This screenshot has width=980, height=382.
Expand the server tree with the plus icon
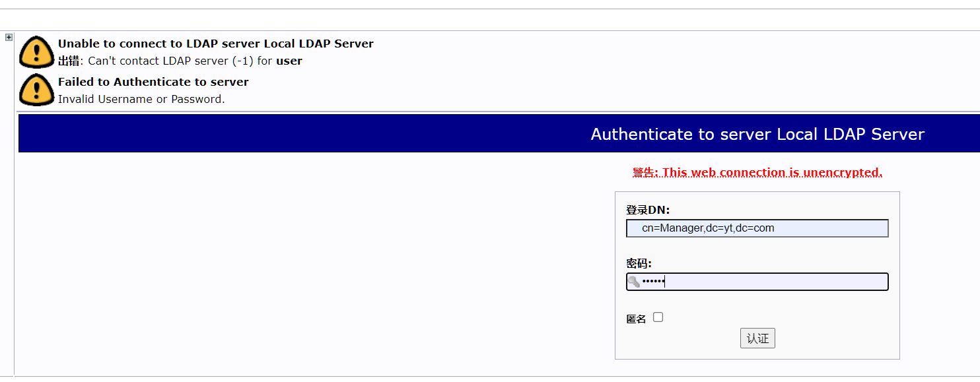point(8,37)
